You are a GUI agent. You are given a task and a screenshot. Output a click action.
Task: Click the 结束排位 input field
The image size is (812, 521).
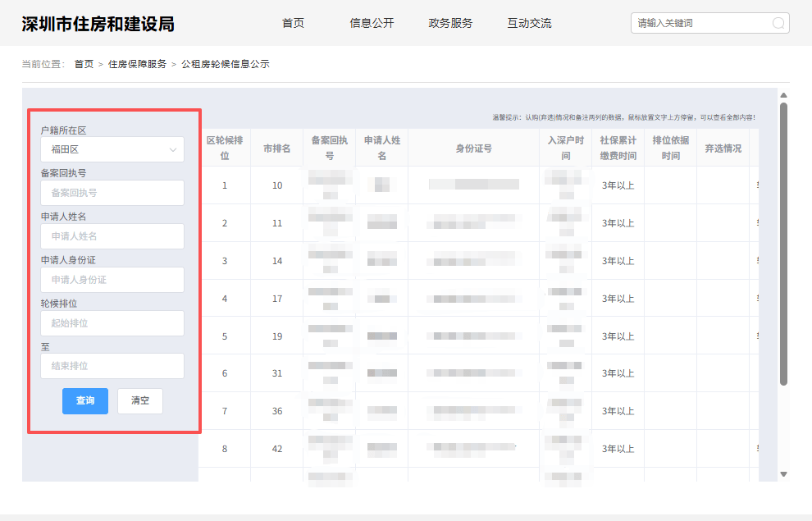pos(112,366)
